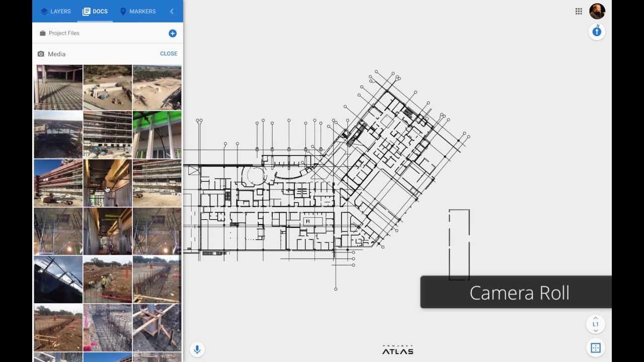Open the user profile avatar
This screenshot has width=644, height=362.
coord(597,11)
